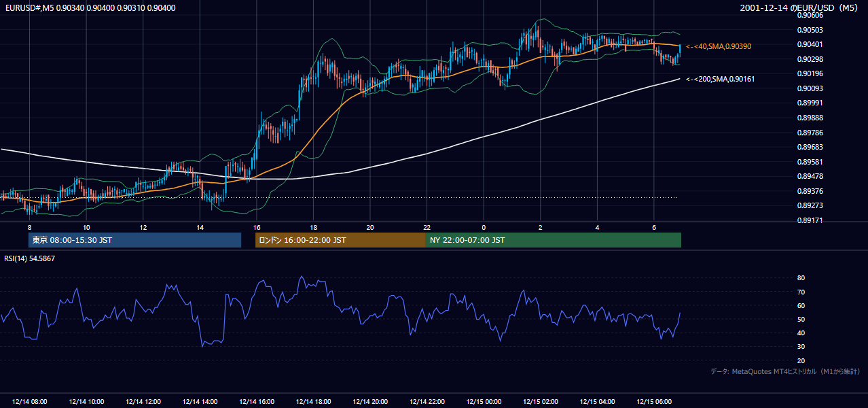Click the RSI scale value 70

coord(801,292)
